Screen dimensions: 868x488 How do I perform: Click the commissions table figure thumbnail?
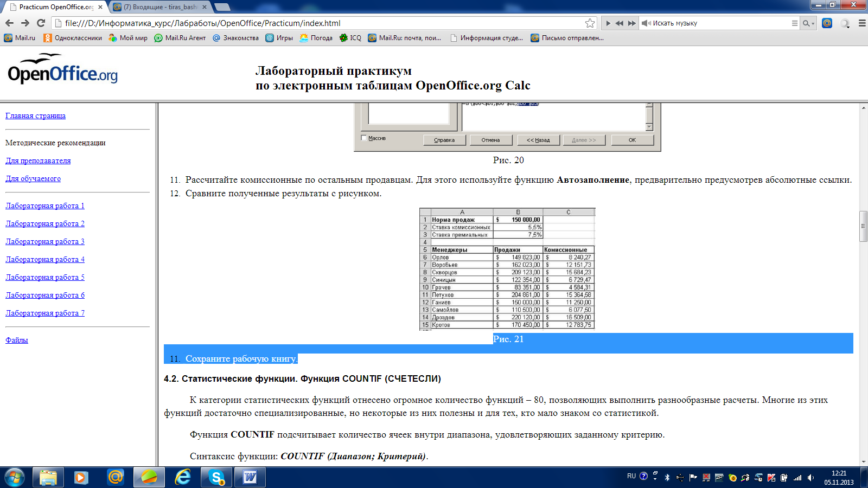coord(508,269)
